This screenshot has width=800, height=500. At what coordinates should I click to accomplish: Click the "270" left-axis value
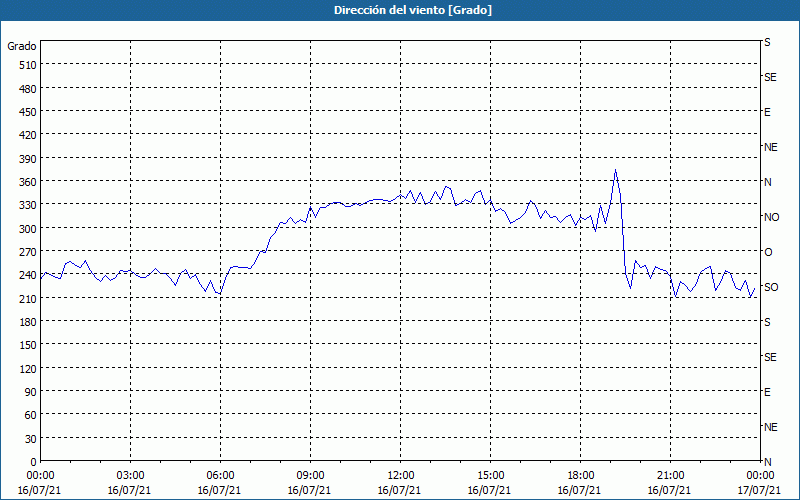click(x=28, y=252)
